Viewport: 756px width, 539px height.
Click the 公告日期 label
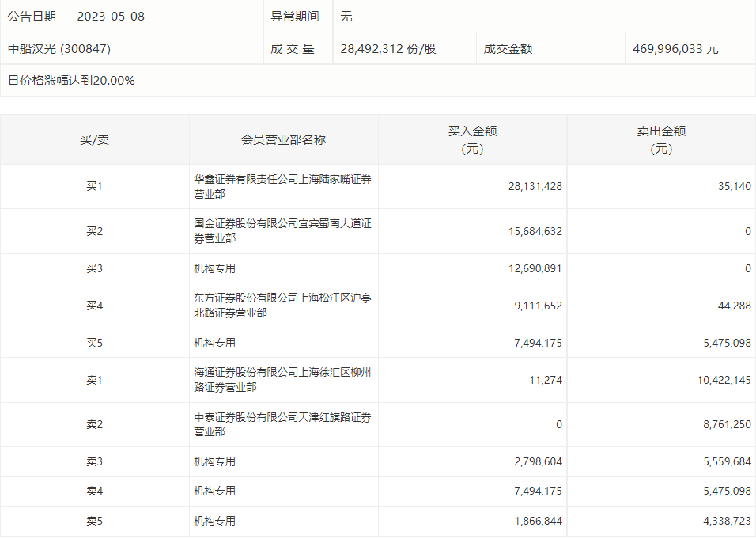click(x=32, y=17)
